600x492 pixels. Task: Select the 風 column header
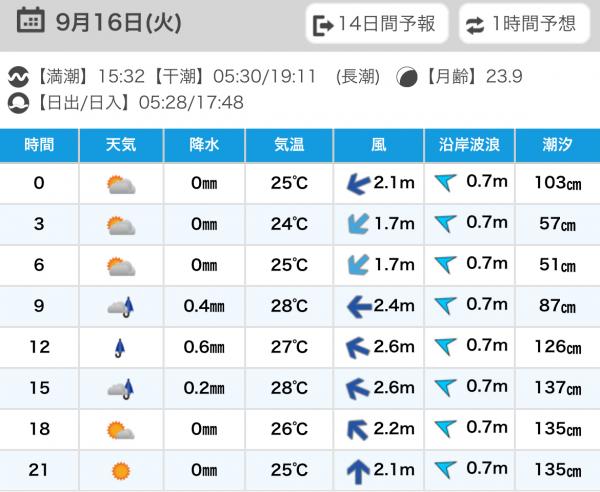(379, 144)
